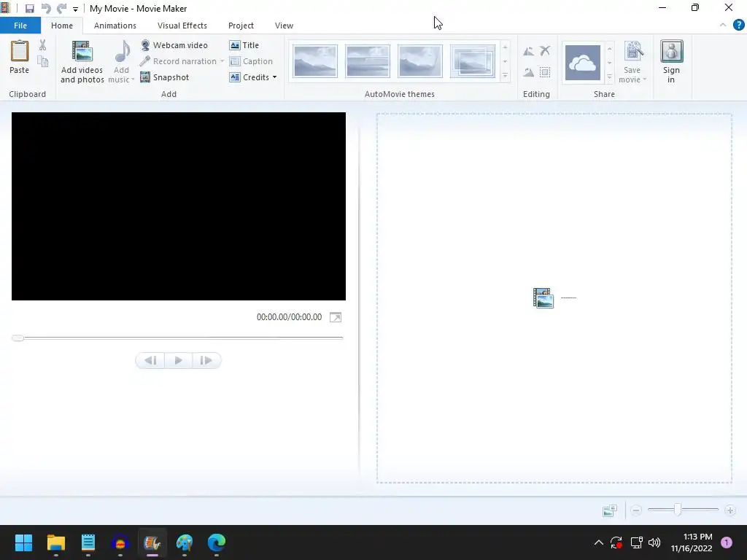View preview full screen icon
Image resolution: width=747 pixels, height=560 pixels.
click(x=336, y=317)
